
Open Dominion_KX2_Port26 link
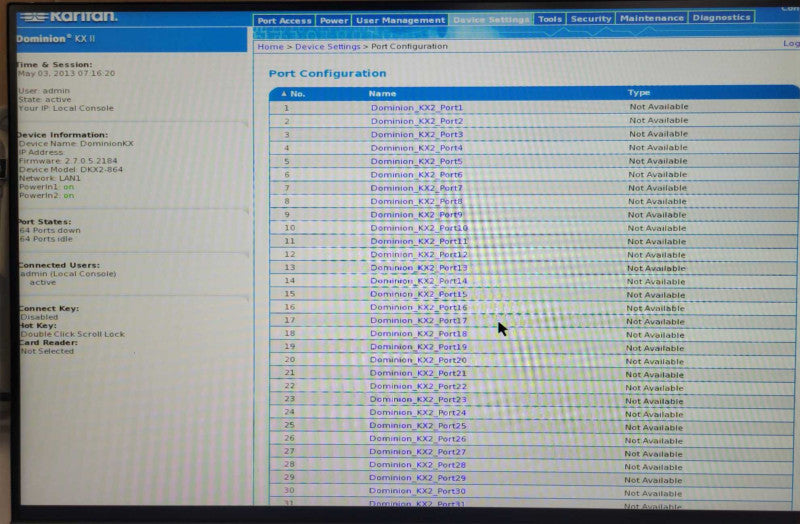(x=418, y=439)
